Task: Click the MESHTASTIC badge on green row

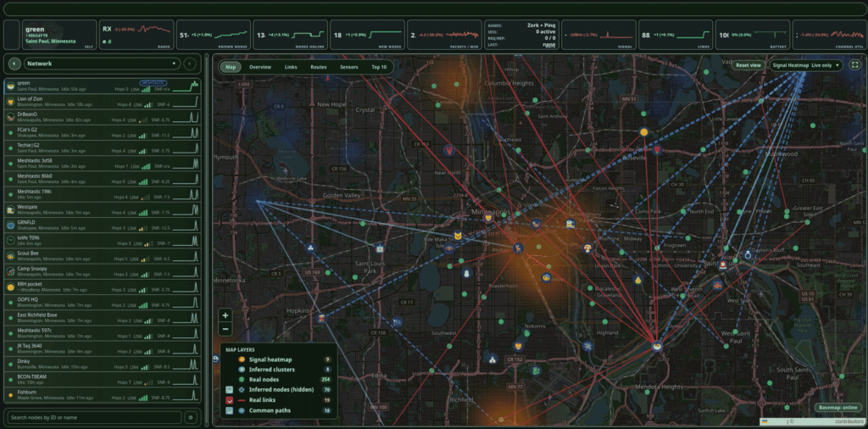Action: pos(154,82)
